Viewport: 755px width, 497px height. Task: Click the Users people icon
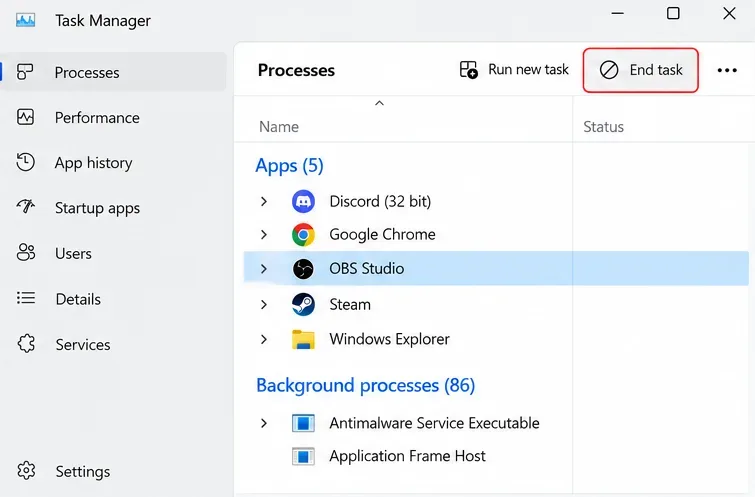[x=26, y=252]
